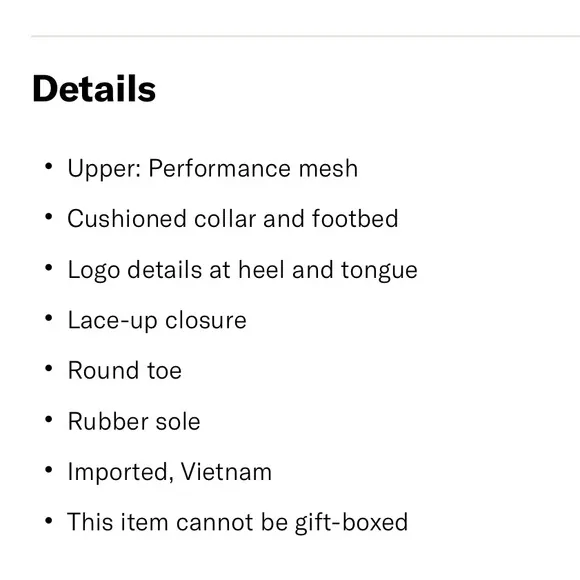Click the bullet next to Logo details
Screen dimensions: 580x580
pyautogui.click(x=48, y=267)
